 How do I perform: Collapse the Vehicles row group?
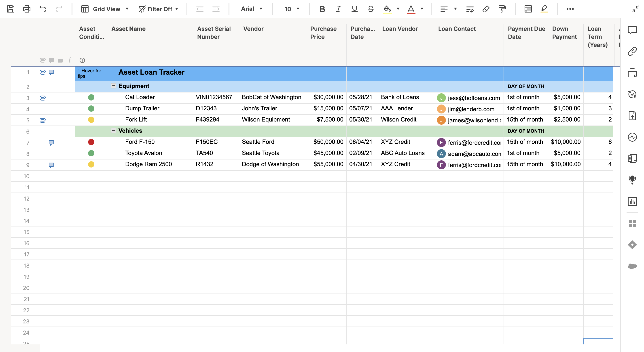click(114, 131)
